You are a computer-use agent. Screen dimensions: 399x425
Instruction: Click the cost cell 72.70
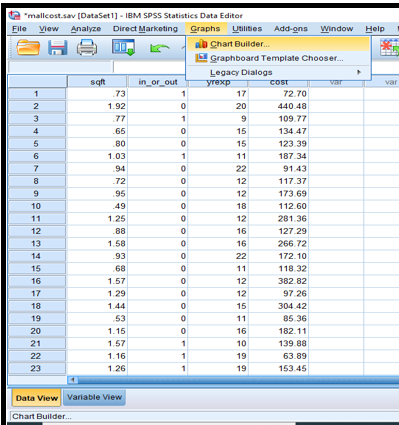pos(279,94)
